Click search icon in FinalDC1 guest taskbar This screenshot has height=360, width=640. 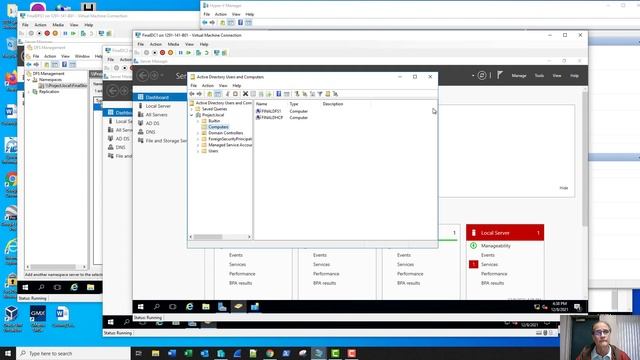point(157,307)
